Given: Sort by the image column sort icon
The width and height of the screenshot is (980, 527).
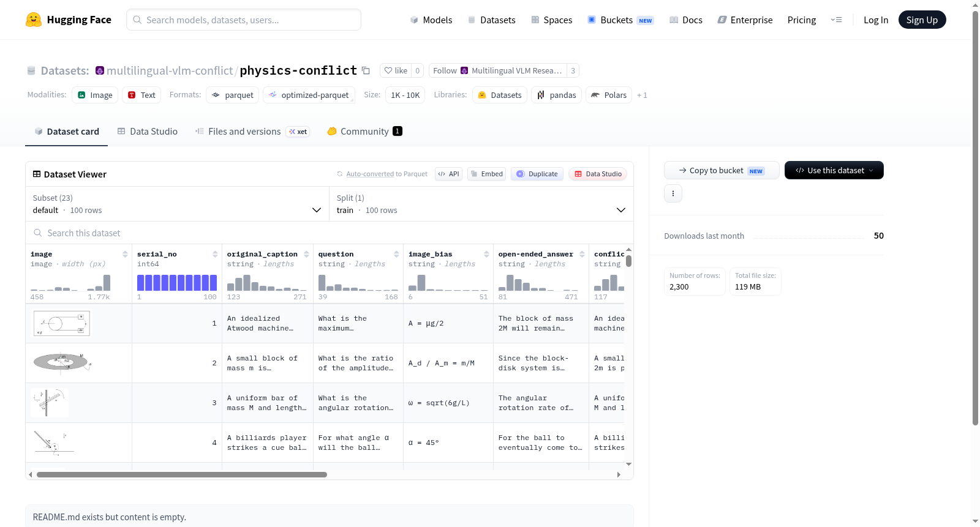Looking at the screenshot, I should (x=125, y=254).
